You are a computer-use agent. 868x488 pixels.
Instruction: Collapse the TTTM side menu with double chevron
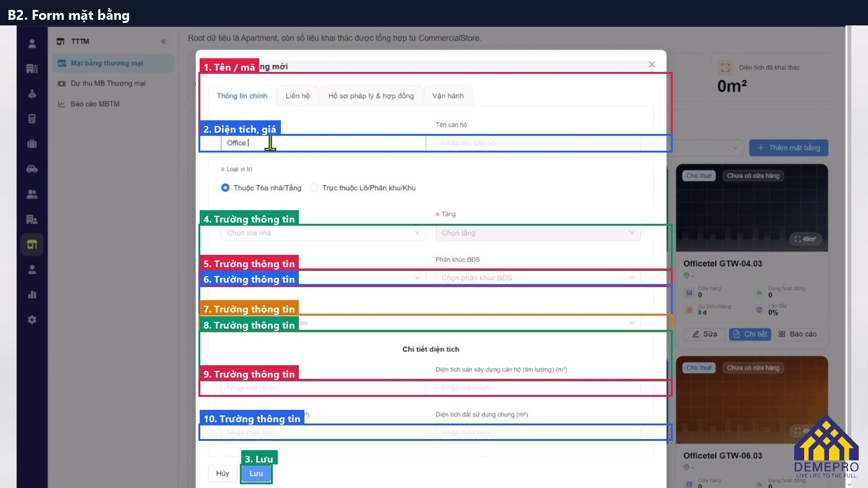point(164,42)
